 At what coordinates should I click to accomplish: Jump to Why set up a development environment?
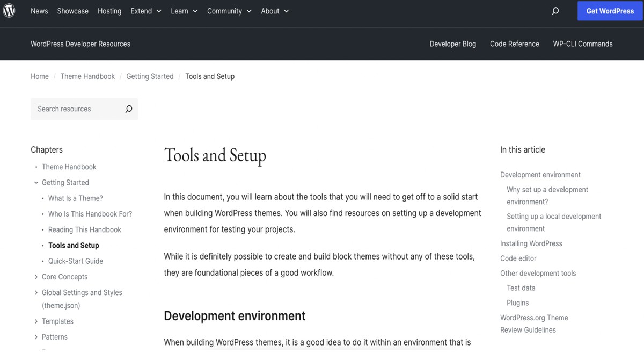pyautogui.click(x=547, y=196)
